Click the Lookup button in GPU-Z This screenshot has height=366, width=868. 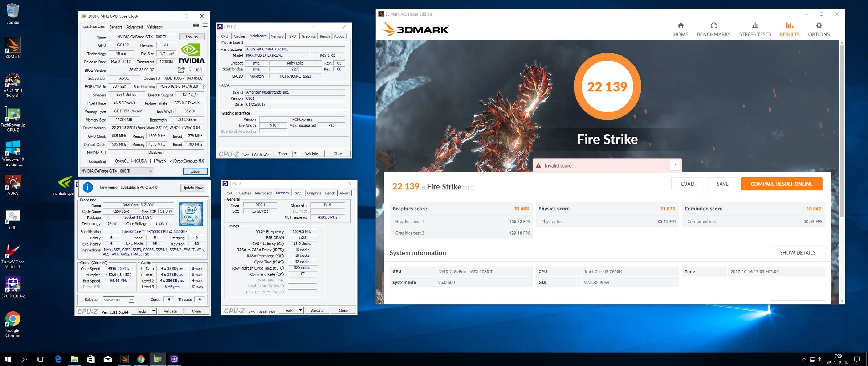192,37
